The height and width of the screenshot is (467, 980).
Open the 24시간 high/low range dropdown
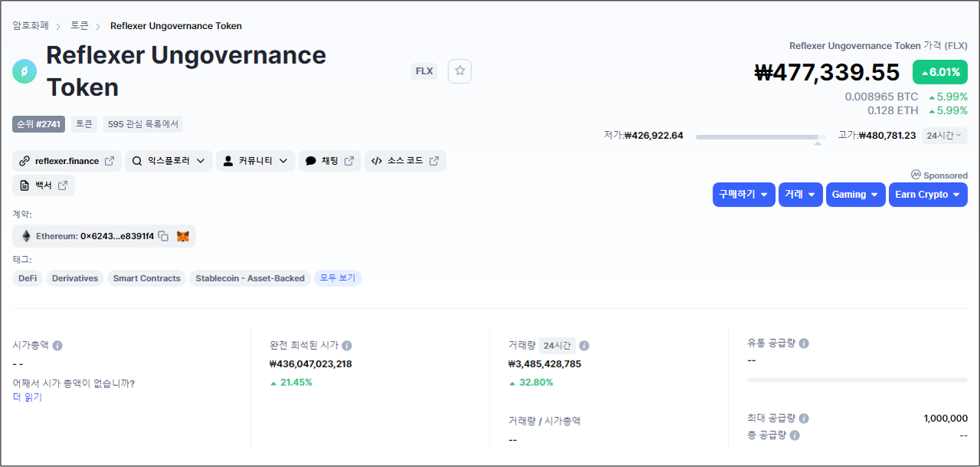click(x=944, y=136)
